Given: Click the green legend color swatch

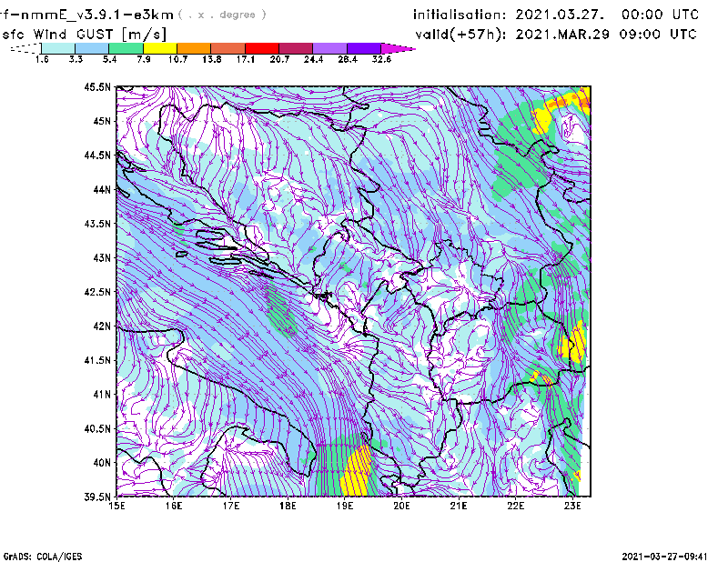Looking at the screenshot, I should coord(126,48).
